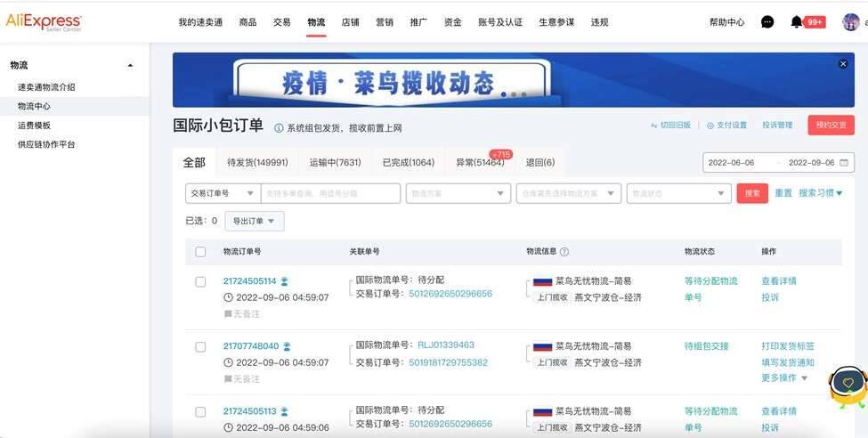Switch to 退回(6) tab
Screen dimensions: 868x438
coord(540,162)
